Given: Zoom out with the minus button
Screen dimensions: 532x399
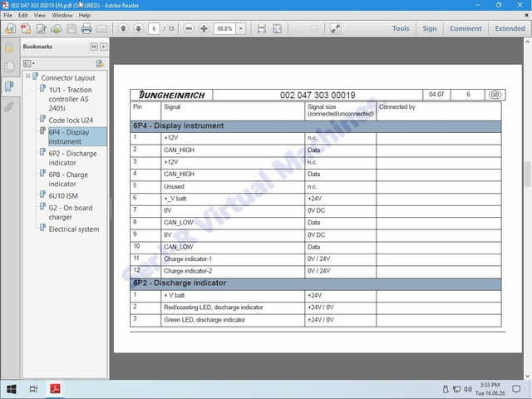Looking at the screenshot, I should 189,28.
